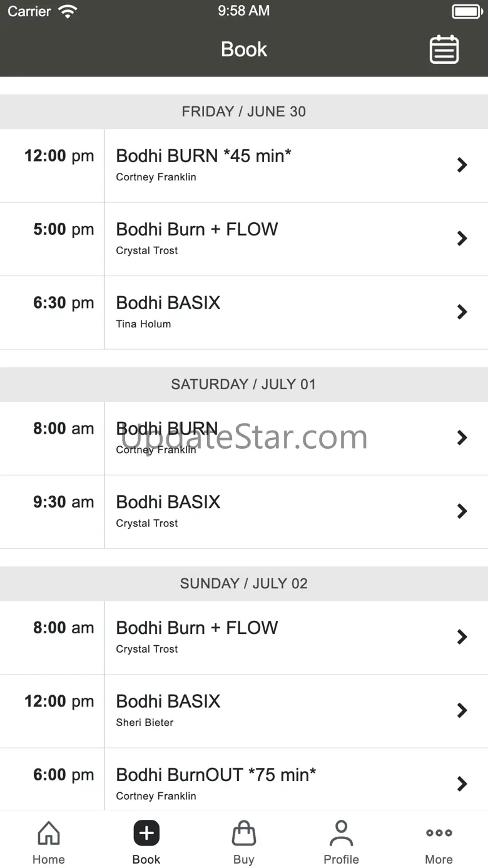Expand Sunday 8:00 am Burn + FLOW chevron
The image size is (488, 868).
tap(462, 637)
